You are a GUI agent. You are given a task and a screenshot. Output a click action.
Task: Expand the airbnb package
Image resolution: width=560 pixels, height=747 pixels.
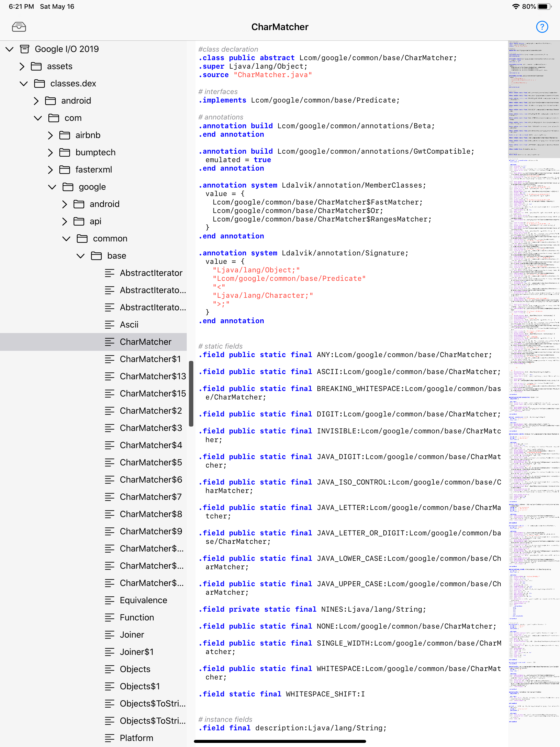point(50,135)
